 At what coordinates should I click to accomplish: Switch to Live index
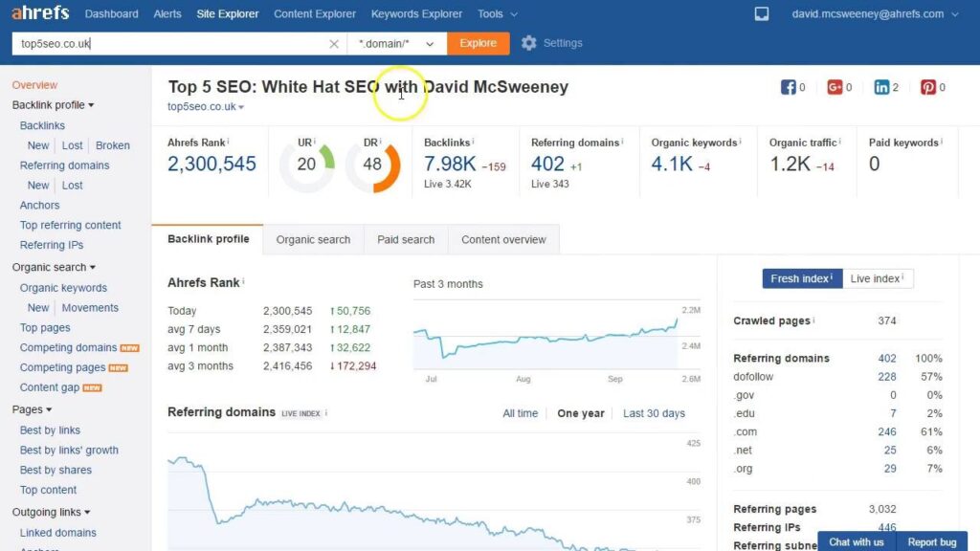[x=878, y=278]
